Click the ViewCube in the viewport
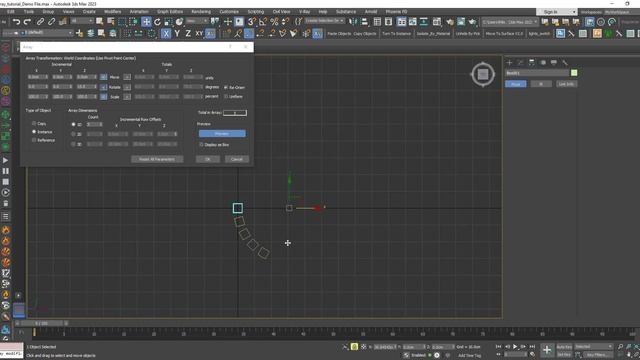Image resolution: width=640 pixels, height=360 pixels. (x=483, y=74)
